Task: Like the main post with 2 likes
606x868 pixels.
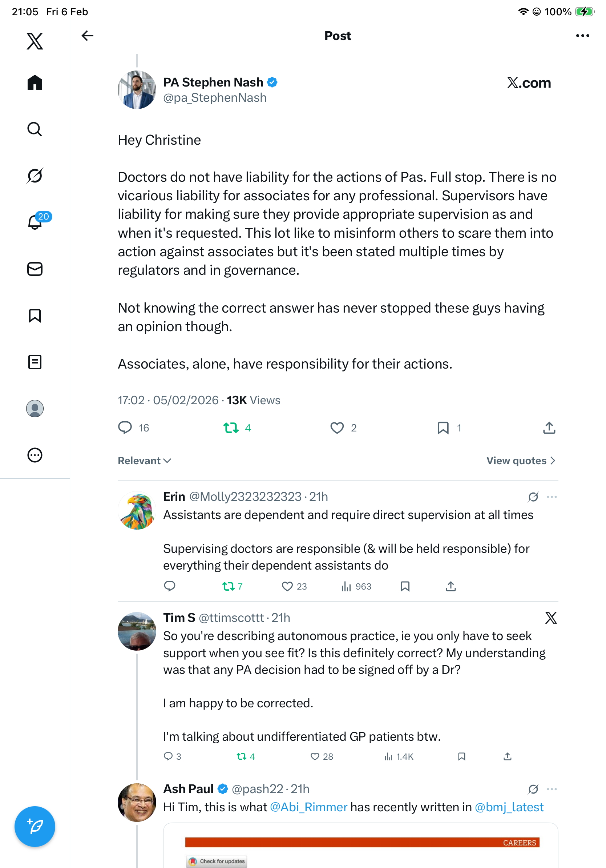Action: click(337, 427)
